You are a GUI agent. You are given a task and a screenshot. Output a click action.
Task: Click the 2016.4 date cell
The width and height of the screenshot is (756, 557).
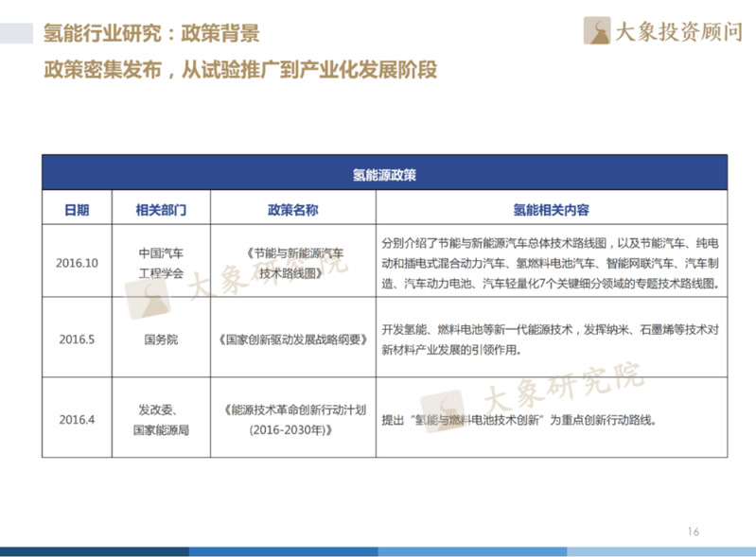coord(78,419)
